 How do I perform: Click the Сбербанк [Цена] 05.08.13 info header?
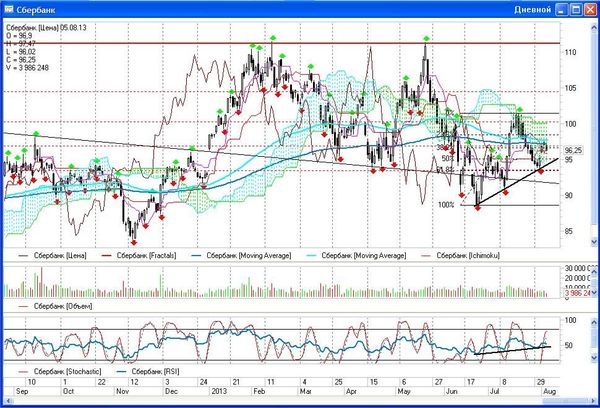46,28
